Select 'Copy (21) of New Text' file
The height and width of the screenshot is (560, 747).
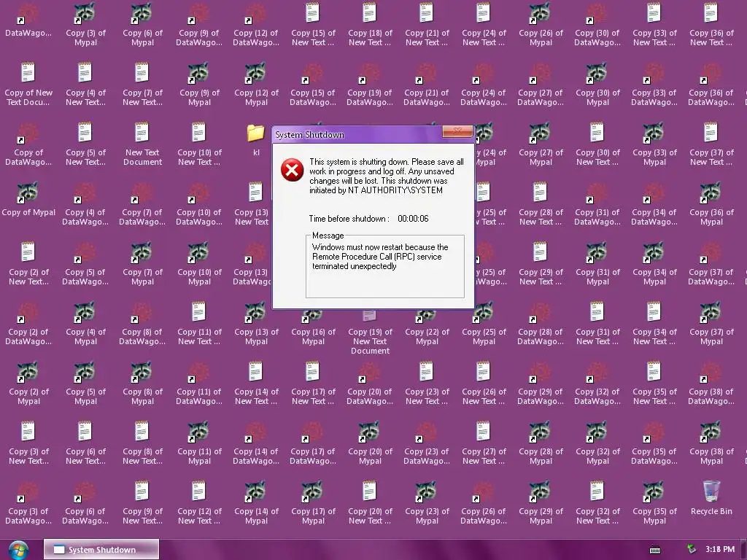(x=427, y=24)
